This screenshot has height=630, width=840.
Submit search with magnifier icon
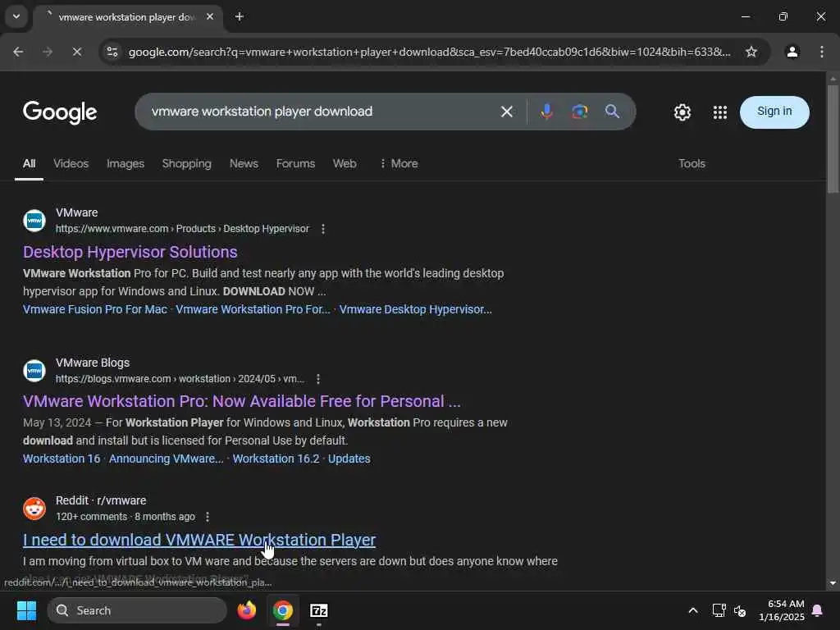pyautogui.click(x=612, y=112)
